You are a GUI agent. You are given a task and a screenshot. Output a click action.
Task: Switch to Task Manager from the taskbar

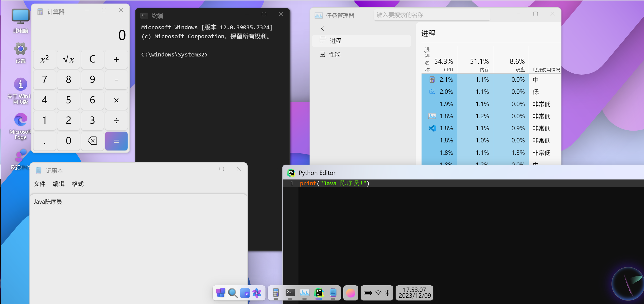pos(305,293)
